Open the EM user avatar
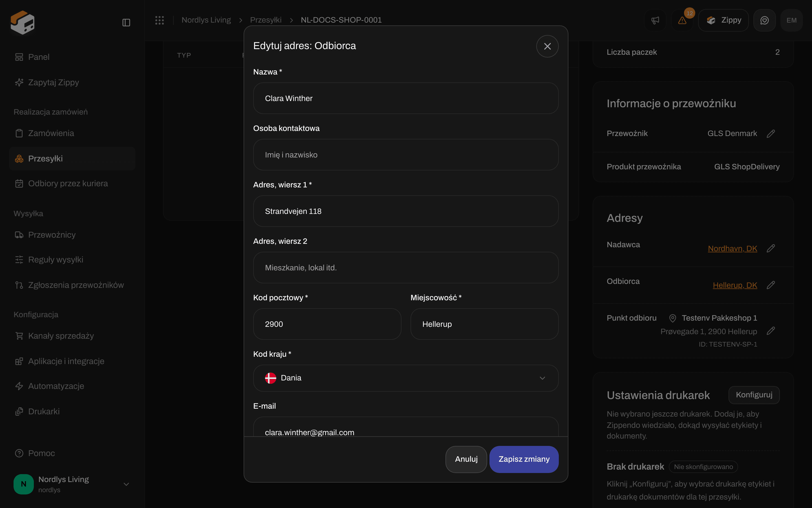812x508 pixels. coord(791,20)
